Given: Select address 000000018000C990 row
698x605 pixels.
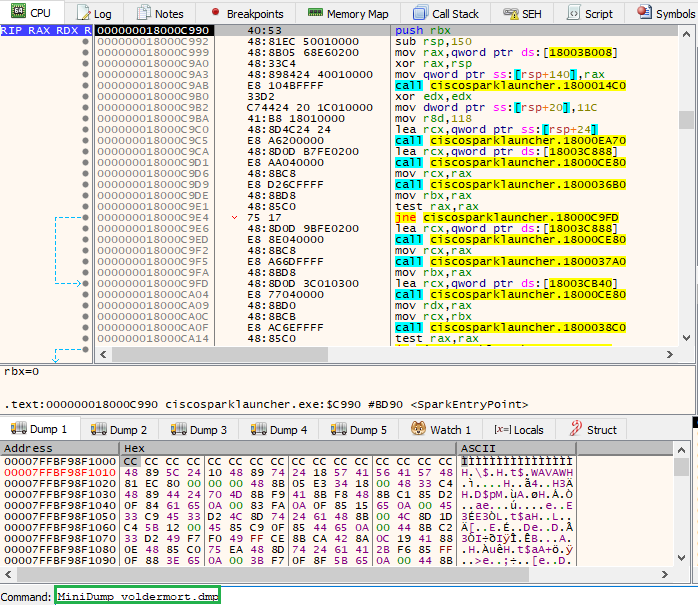Looking at the screenshot, I should (x=154, y=31).
